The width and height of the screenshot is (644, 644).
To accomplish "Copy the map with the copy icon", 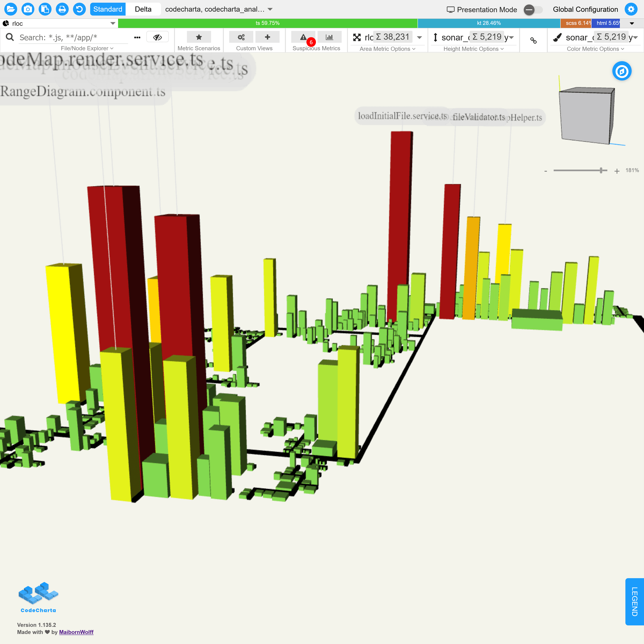I will [45, 9].
